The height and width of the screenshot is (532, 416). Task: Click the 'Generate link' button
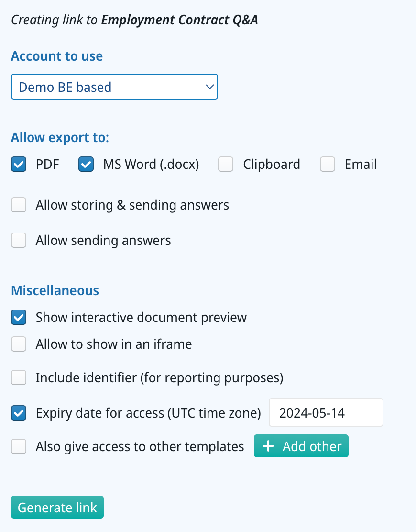tap(57, 507)
